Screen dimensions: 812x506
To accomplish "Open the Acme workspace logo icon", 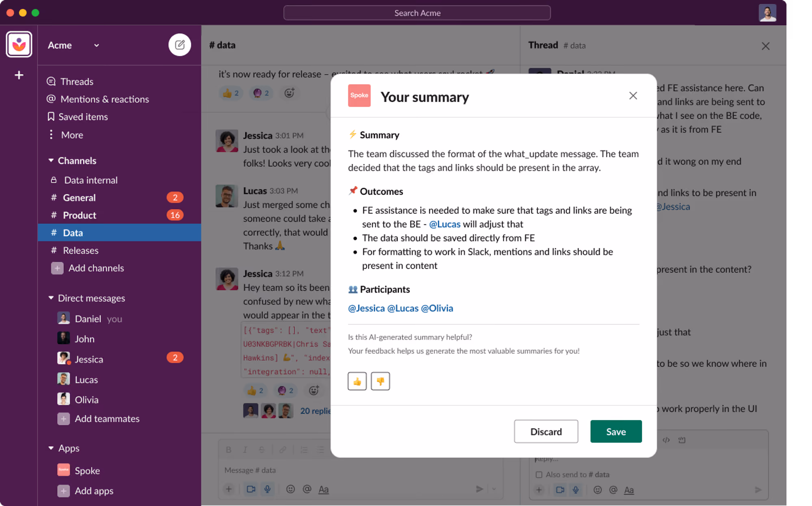I will click(x=19, y=44).
